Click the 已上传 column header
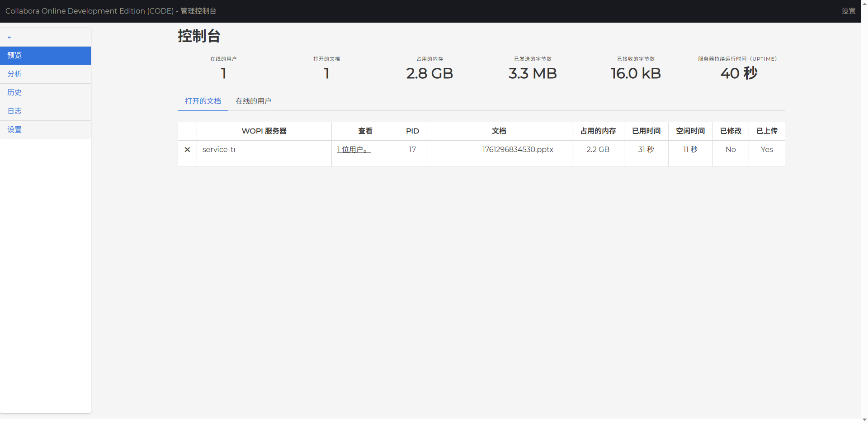This screenshot has height=424, width=868. pyautogui.click(x=767, y=131)
